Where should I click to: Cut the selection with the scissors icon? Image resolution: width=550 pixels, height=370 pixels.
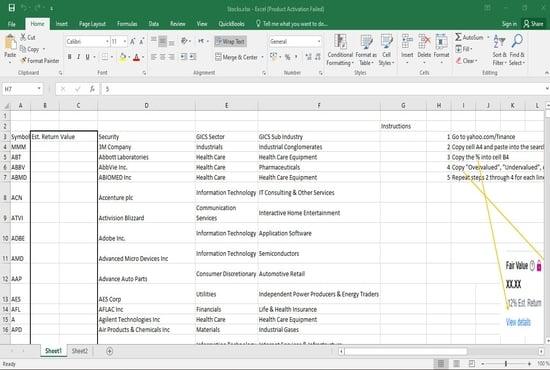23,37
